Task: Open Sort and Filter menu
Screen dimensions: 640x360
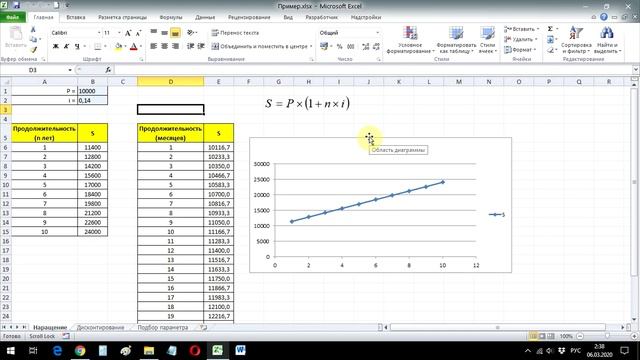Action: (576, 40)
